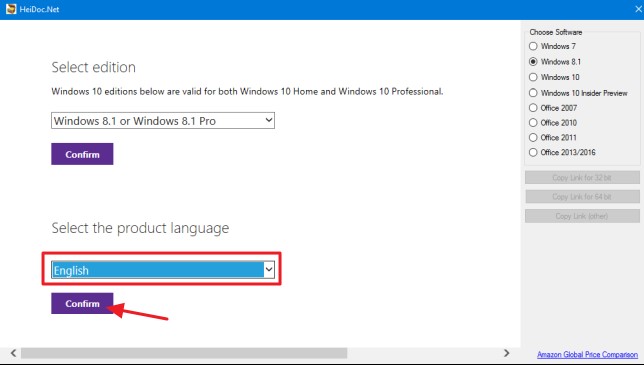Open the Windows 8.1 edition dropdown

163,121
